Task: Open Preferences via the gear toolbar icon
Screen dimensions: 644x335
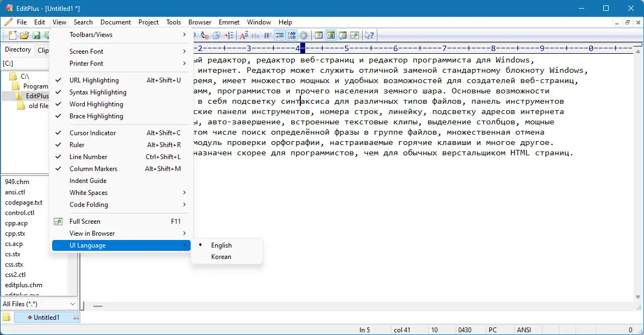Action: (304, 35)
